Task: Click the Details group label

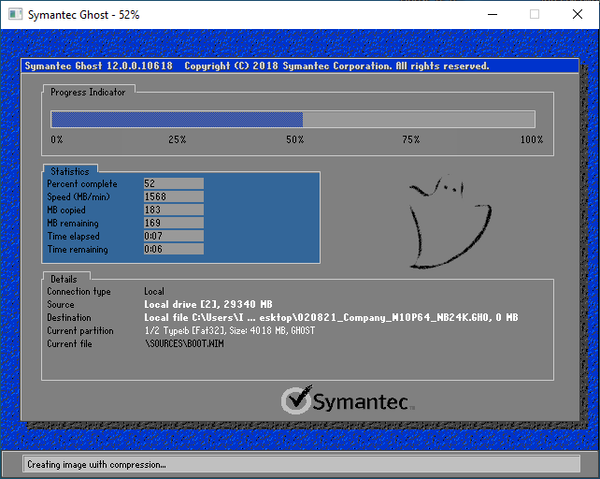Action: (x=64, y=279)
